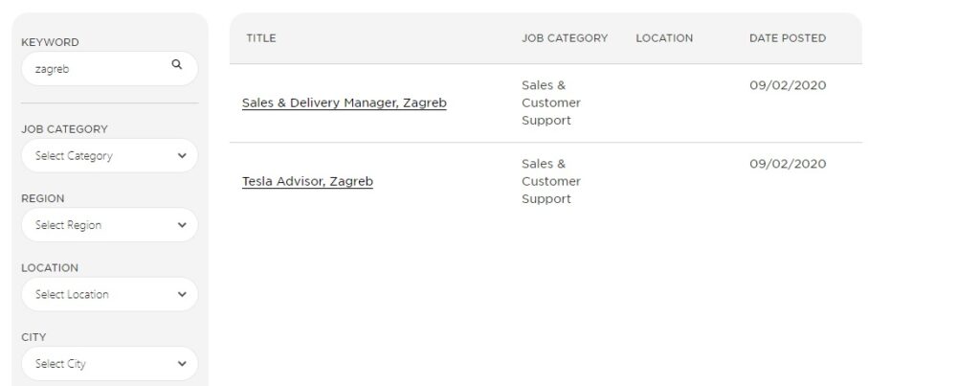Click the date of Sales & Delivery Manager row
The width and height of the screenshot is (980, 386).
tap(787, 85)
